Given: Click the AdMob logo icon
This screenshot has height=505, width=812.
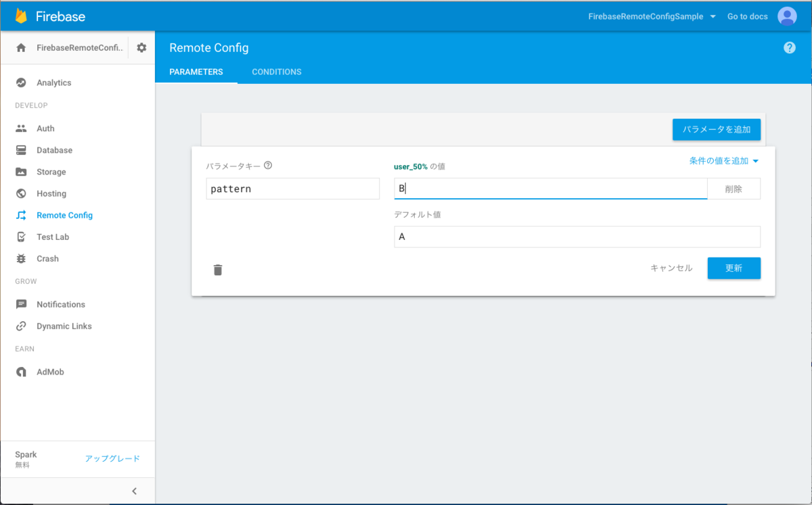Looking at the screenshot, I should (x=21, y=372).
